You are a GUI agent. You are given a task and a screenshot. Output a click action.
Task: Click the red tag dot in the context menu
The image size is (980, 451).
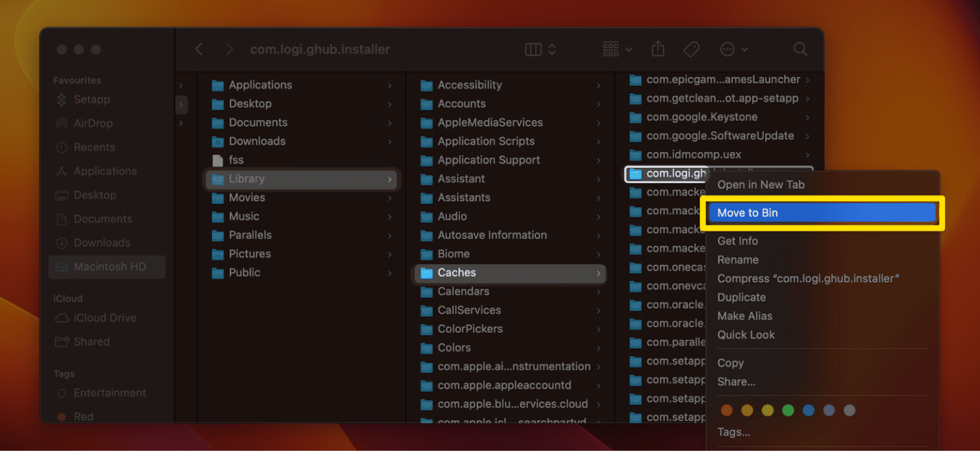(727, 410)
